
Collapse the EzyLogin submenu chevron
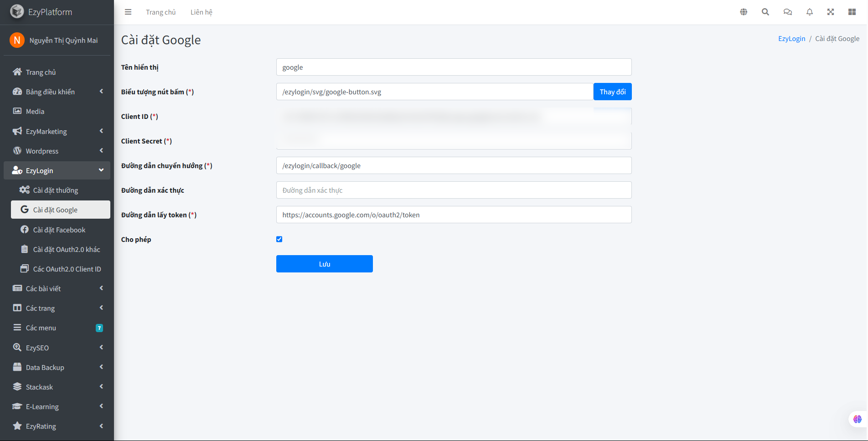[x=101, y=170]
